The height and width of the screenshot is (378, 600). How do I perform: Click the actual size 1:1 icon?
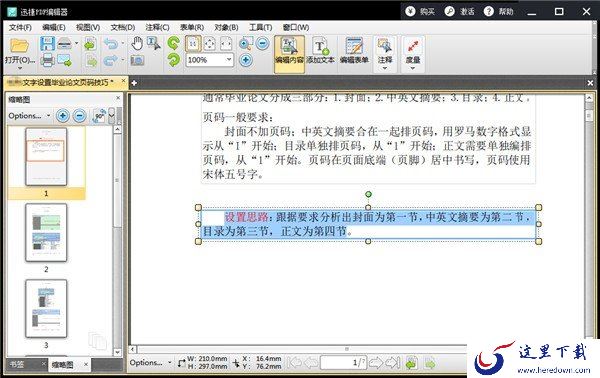coord(193,44)
